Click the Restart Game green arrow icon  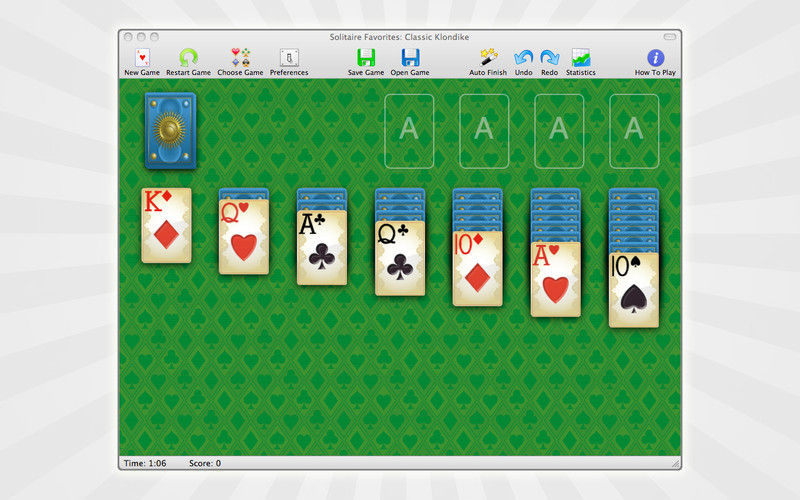(188, 58)
